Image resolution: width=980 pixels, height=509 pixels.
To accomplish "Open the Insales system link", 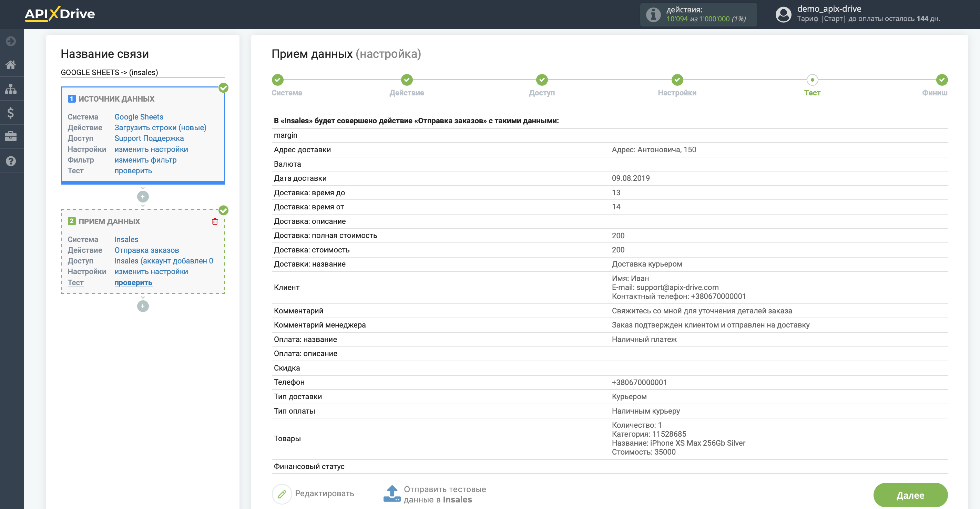I will pos(126,240).
